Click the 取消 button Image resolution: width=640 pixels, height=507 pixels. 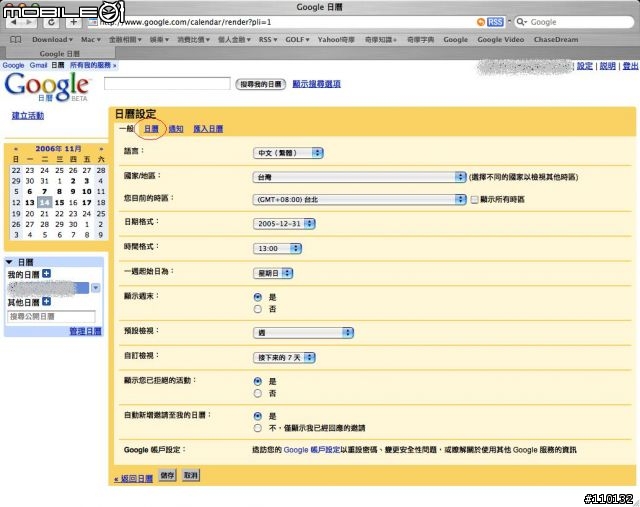(x=190, y=475)
